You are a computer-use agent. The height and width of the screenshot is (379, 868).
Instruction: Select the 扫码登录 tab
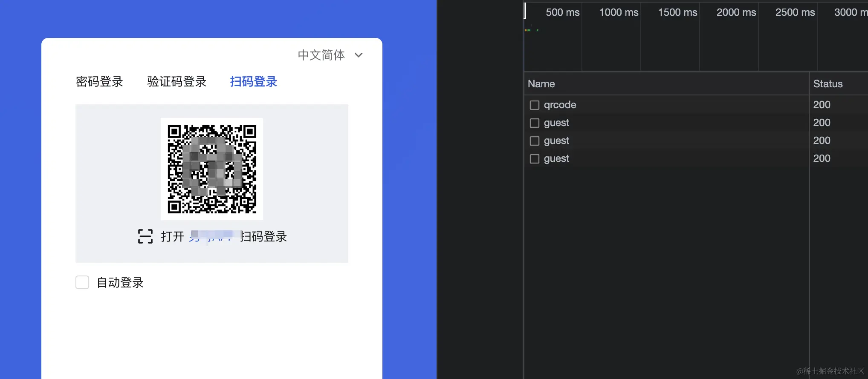pos(254,81)
